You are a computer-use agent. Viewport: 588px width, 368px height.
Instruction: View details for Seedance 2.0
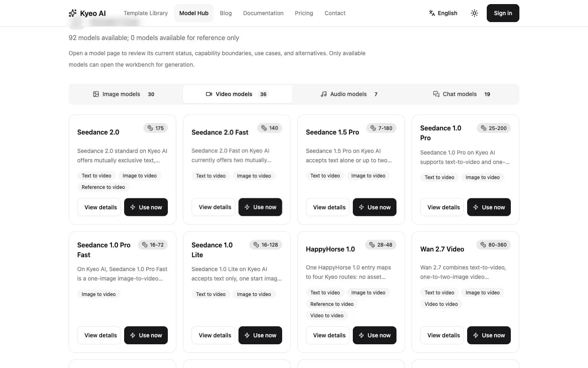click(99, 207)
